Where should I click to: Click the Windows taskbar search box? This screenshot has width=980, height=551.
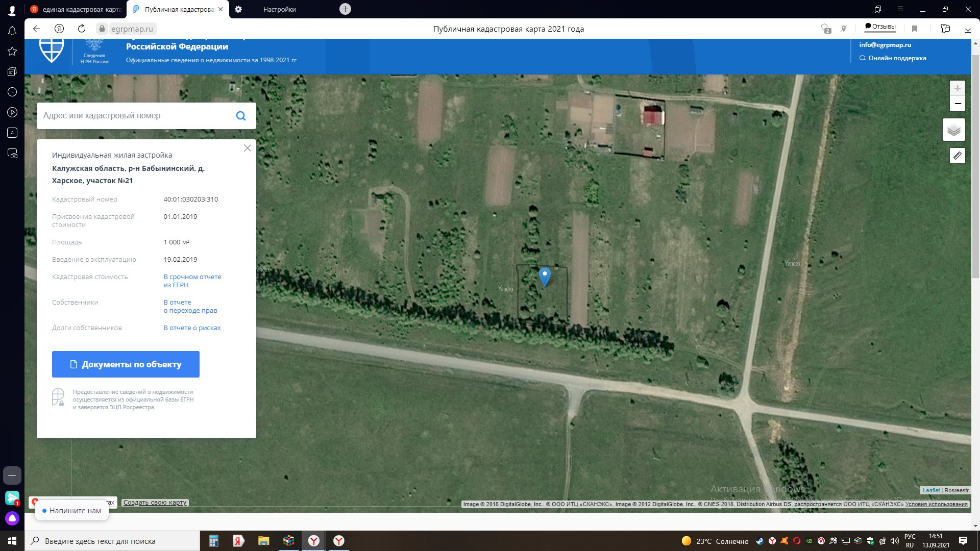[x=112, y=541]
